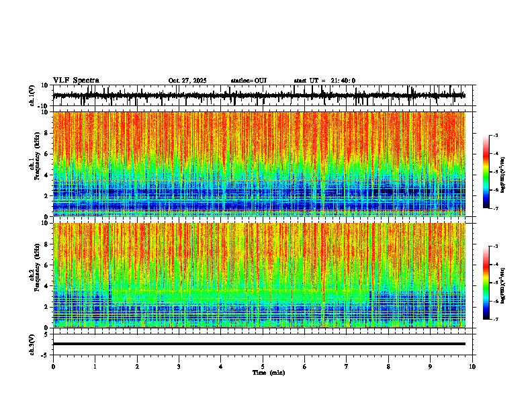Click the ch.1 voltage waveform trace

point(259,95)
